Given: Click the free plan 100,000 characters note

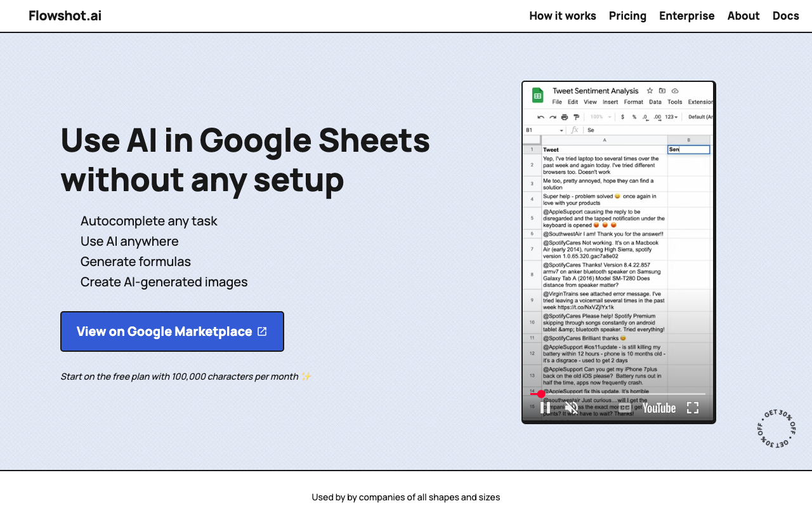Looking at the screenshot, I should [186, 377].
